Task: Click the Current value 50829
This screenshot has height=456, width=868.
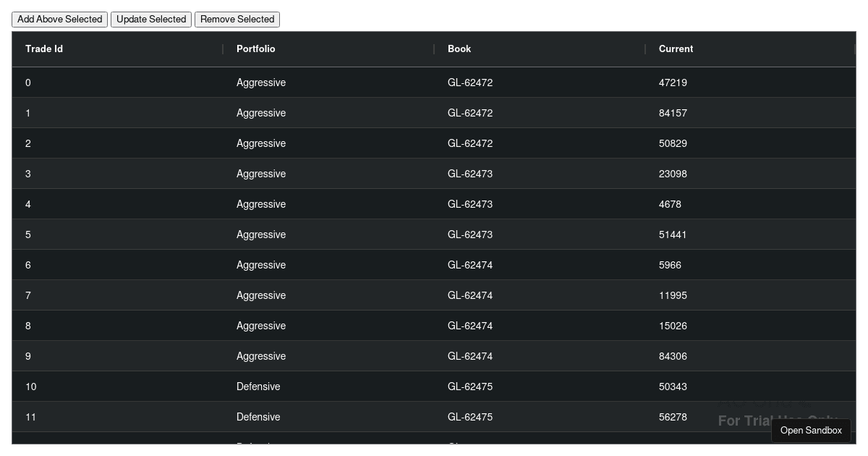Action: (673, 143)
